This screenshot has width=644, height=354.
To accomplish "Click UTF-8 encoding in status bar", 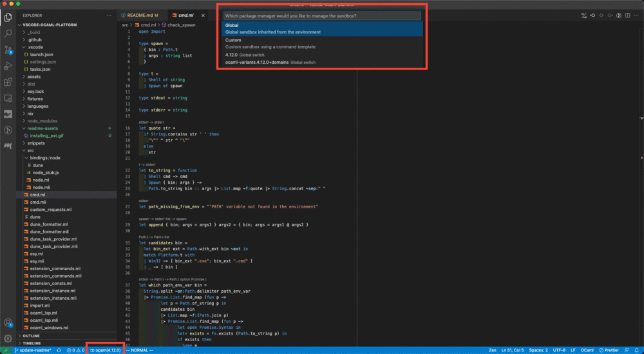I will (559, 350).
